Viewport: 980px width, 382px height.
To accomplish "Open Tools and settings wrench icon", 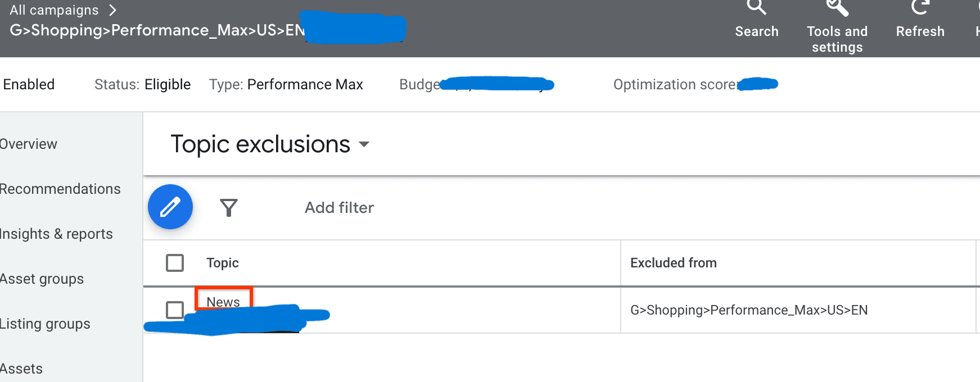I will coord(837,7).
